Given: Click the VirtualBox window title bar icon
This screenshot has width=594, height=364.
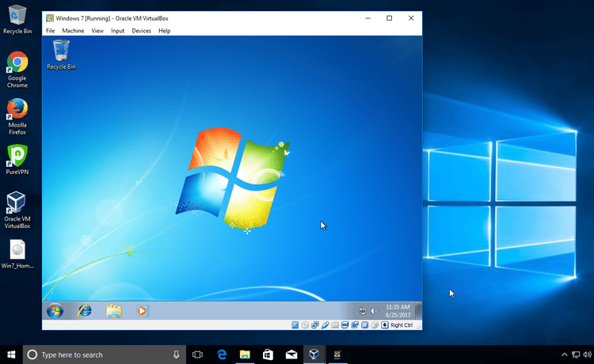Looking at the screenshot, I should click(50, 18).
